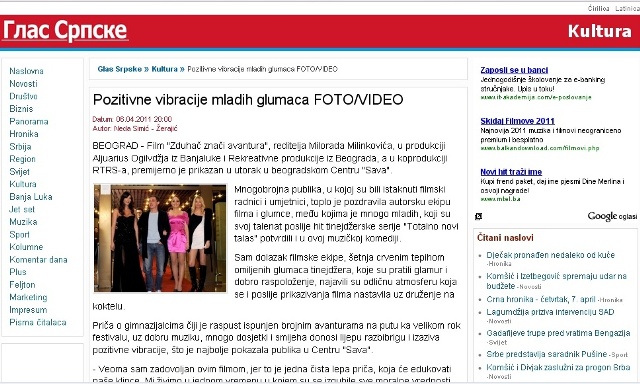Click the Datum: 06.04.2011 20:00 line
The height and width of the screenshot is (384, 640).
(132, 119)
